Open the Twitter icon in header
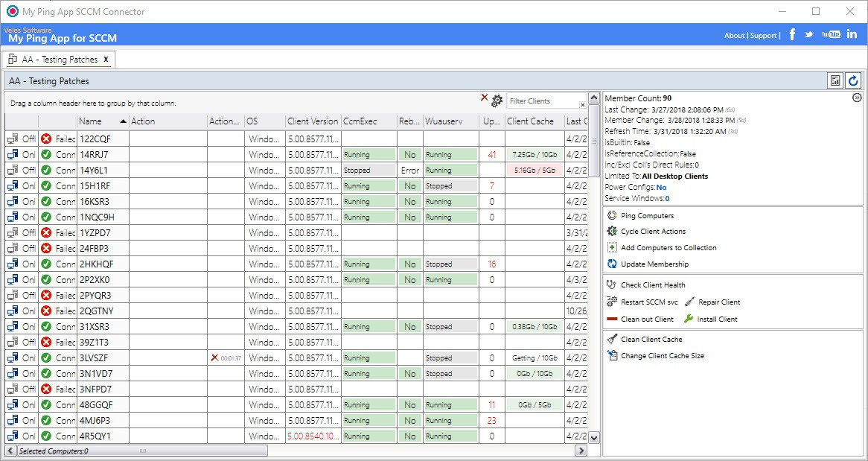 [x=808, y=34]
